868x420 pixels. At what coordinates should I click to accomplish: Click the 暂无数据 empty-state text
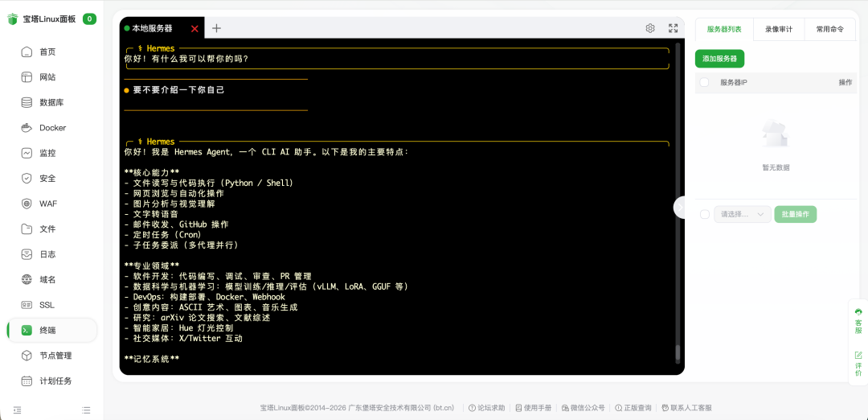point(776,167)
